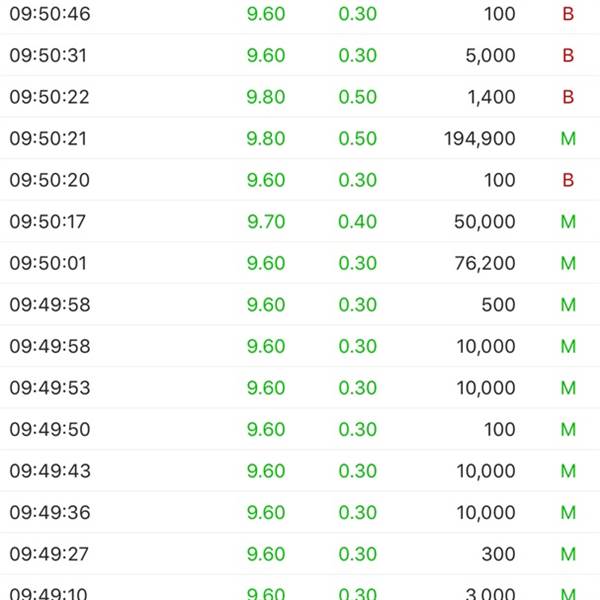This screenshot has height=600, width=600.
Task: Tap the M marker on the 194,900 trade
Action: click(x=568, y=139)
